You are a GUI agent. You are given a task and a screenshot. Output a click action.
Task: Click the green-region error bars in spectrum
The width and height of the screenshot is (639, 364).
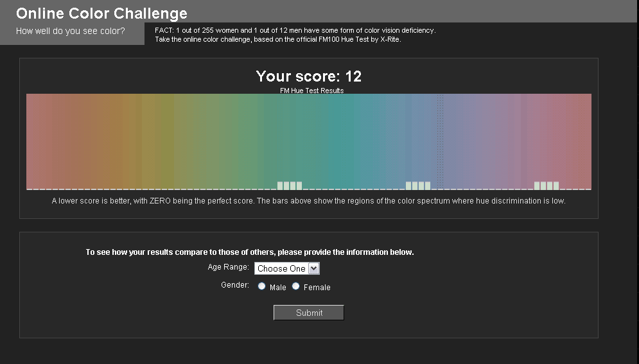point(290,186)
